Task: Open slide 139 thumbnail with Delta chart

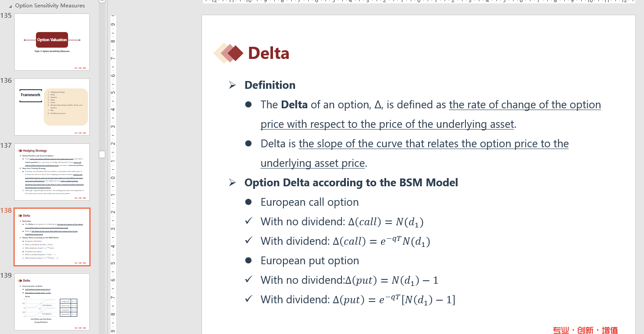Action: tap(52, 302)
